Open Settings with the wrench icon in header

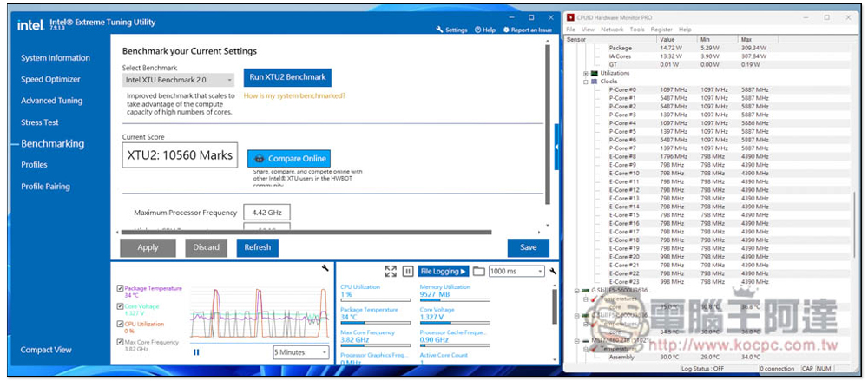coord(440,30)
